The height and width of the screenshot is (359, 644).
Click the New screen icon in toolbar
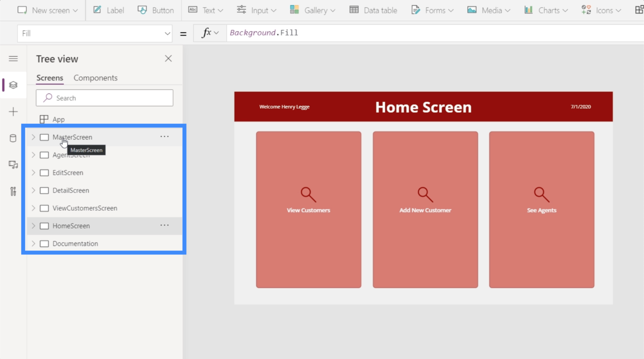pos(22,10)
